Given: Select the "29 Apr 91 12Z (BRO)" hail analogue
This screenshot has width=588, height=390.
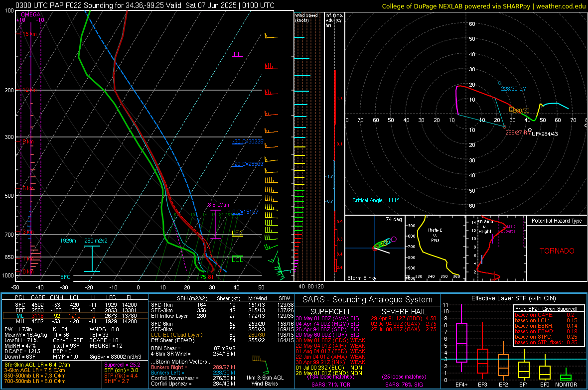Looking at the screenshot, I should point(404,318).
